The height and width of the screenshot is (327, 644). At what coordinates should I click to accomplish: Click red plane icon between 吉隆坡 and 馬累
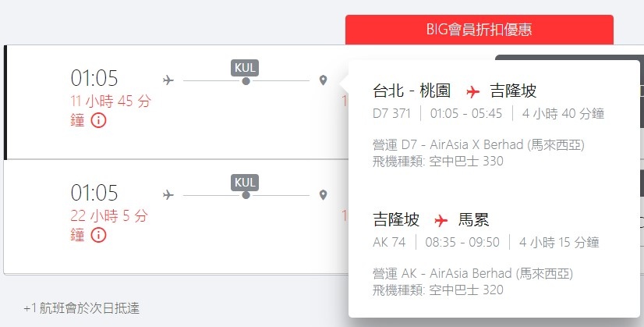point(439,219)
